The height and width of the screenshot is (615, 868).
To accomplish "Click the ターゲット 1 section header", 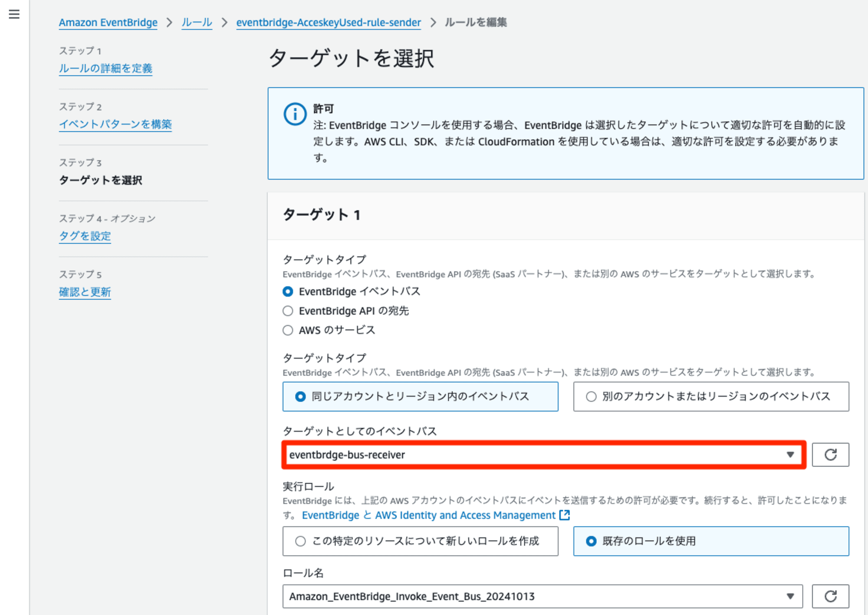I will coord(322,215).
